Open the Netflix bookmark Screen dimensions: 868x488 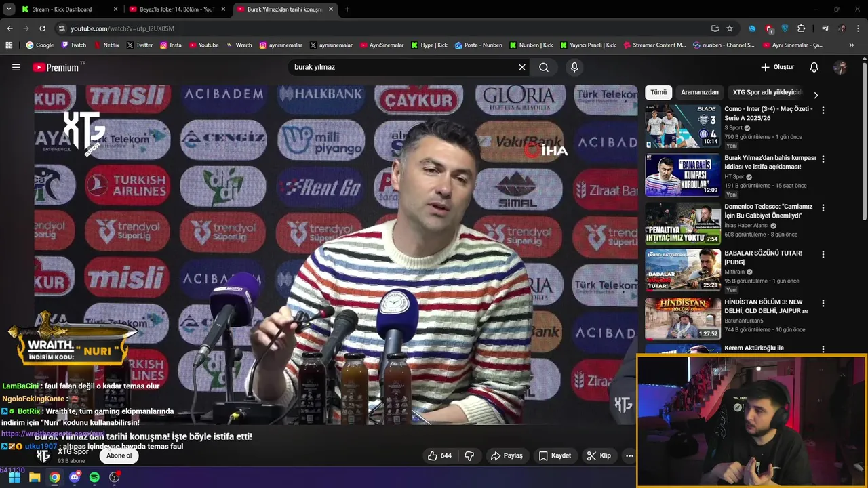(106, 45)
